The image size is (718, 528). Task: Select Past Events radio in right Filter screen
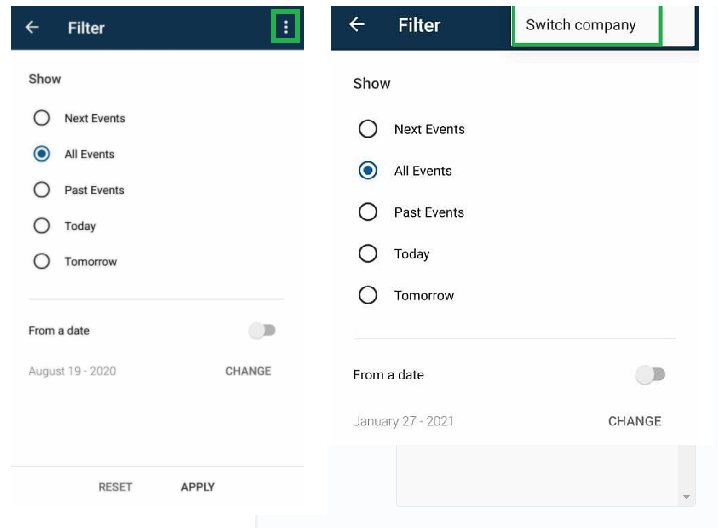coord(368,212)
